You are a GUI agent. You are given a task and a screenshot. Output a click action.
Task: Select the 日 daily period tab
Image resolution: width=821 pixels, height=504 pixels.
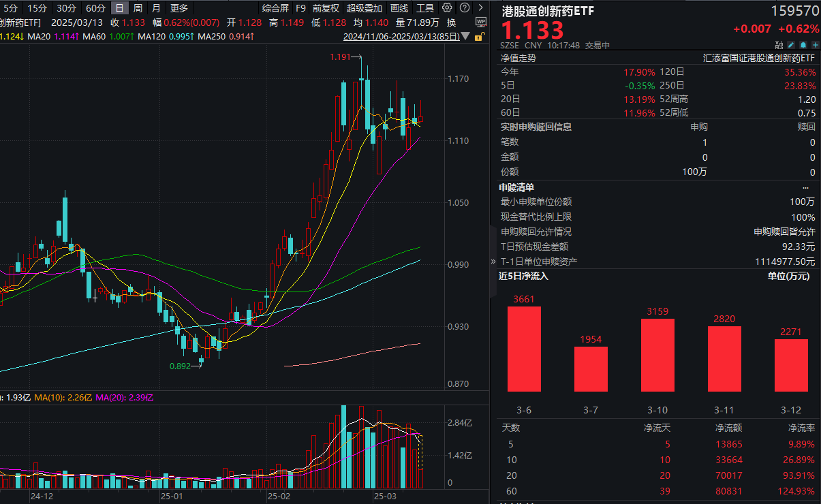point(120,8)
